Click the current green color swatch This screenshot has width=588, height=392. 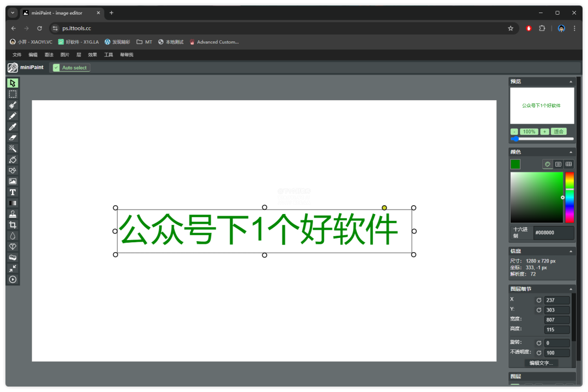tap(515, 164)
